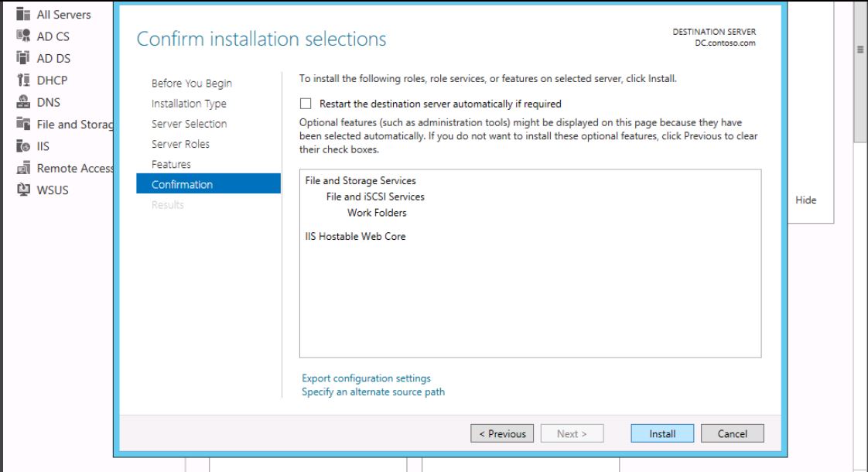Jump to the Features step
The height and width of the screenshot is (472, 868).
171,164
